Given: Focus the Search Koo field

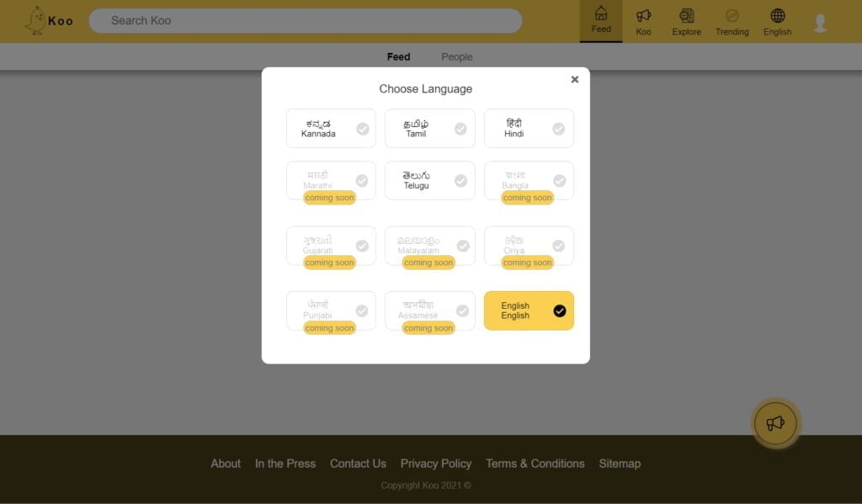Looking at the screenshot, I should [306, 20].
